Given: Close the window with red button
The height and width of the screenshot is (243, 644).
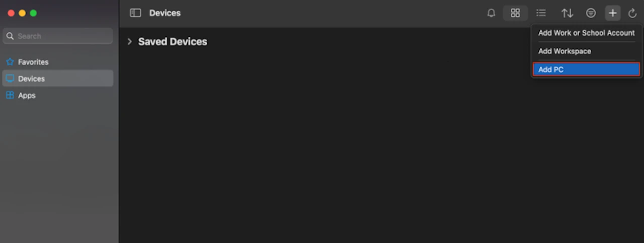Looking at the screenshot, I should tap(11, 13).
